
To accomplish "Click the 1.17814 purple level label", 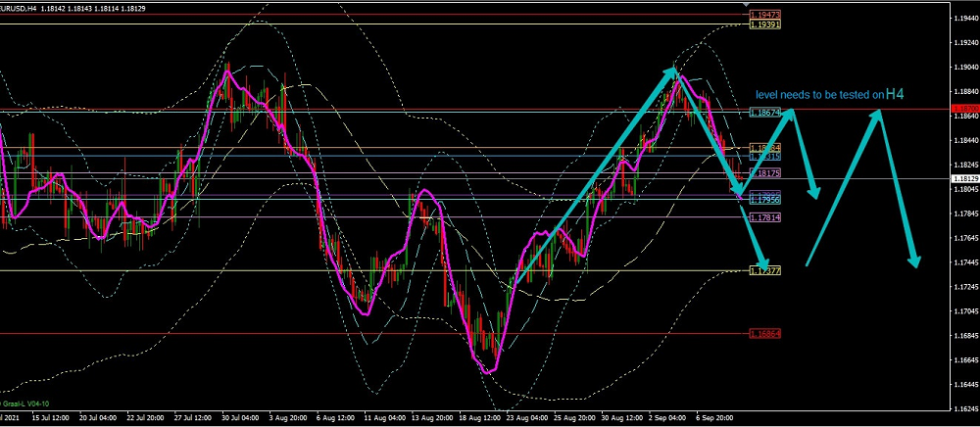I will point(764,217).
